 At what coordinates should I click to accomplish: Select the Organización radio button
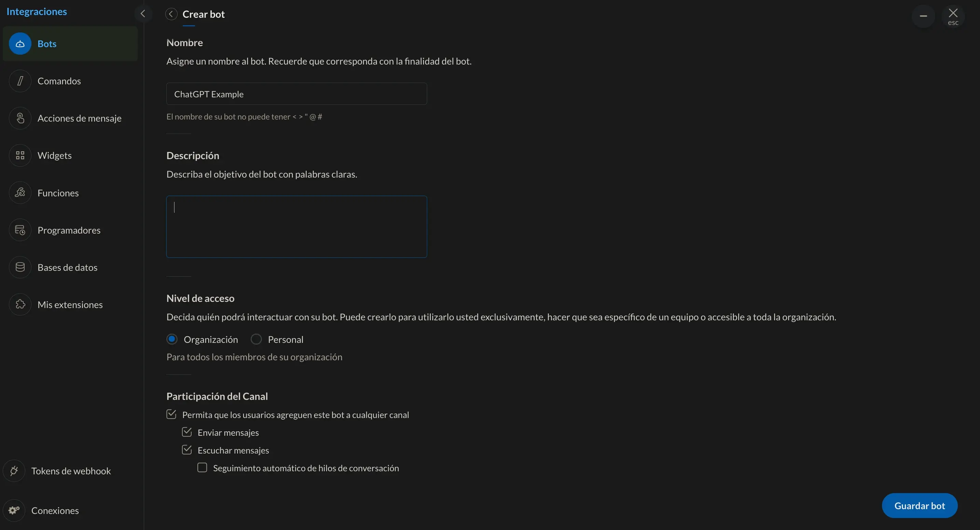(x=172, y=339)
